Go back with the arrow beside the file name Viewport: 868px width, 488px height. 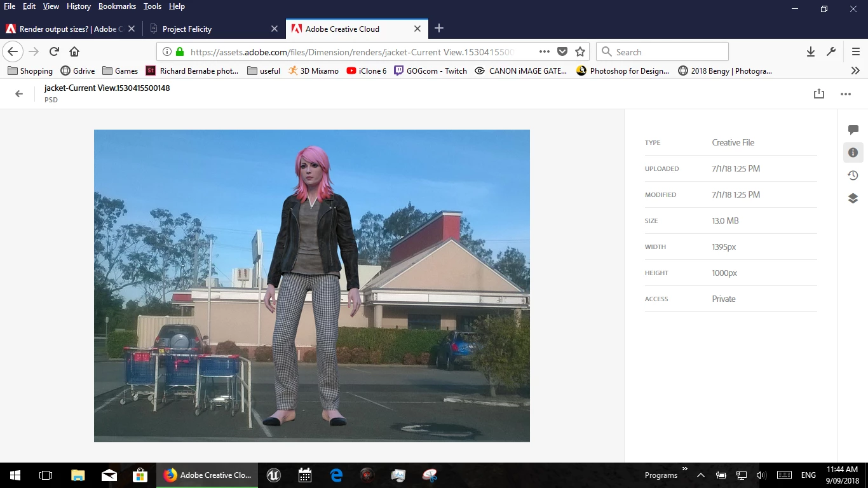point(19,93)
